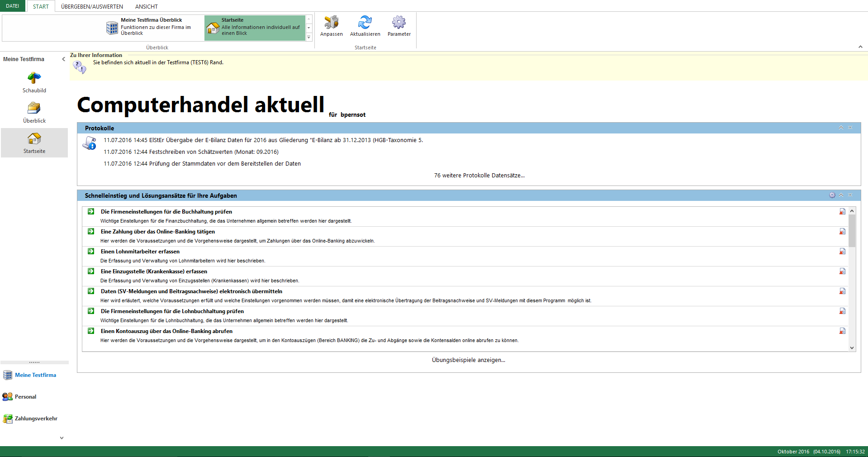868x457 pixels.
Task: Switch to Zahlungsverkehr navigation area
Action: click(36, 419)
